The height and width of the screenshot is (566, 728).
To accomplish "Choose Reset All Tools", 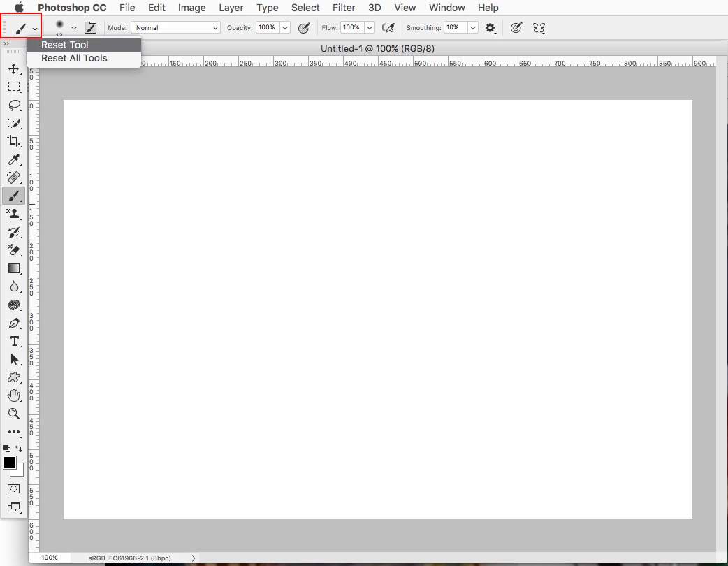I will coord(84,58).
